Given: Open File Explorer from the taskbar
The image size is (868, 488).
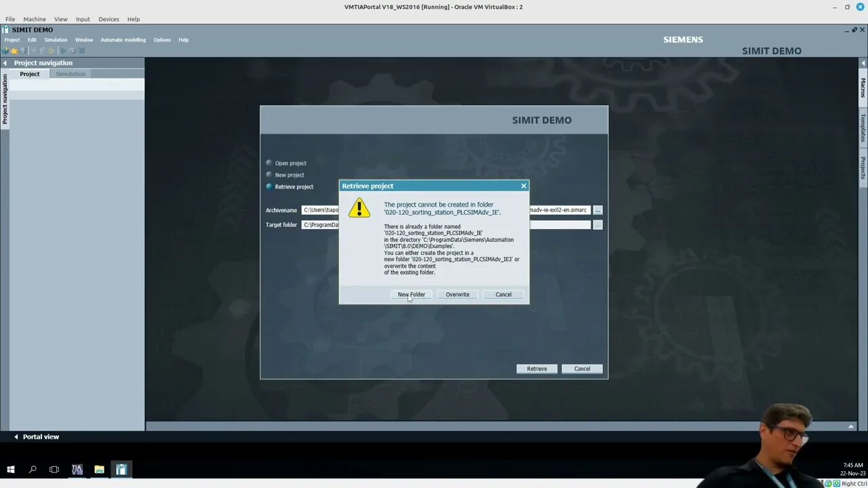Looking at the screenshot, I should tap(99, 469).
